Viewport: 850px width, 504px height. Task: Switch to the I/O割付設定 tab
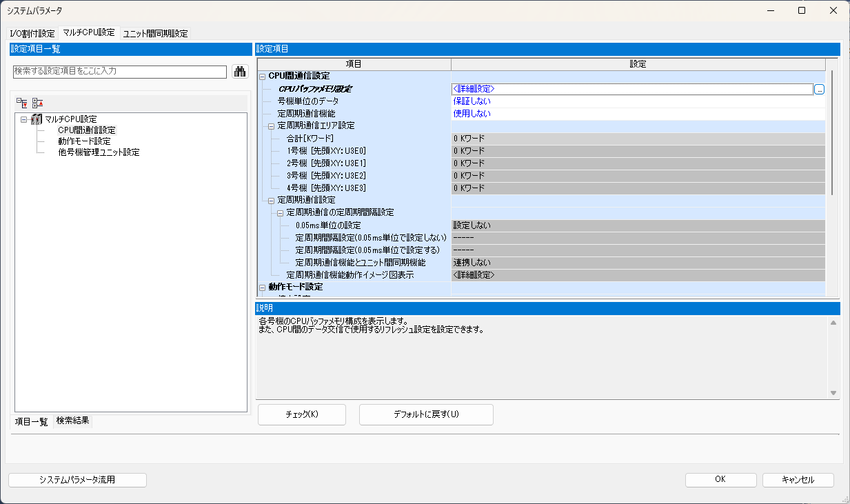coord(31,32)
